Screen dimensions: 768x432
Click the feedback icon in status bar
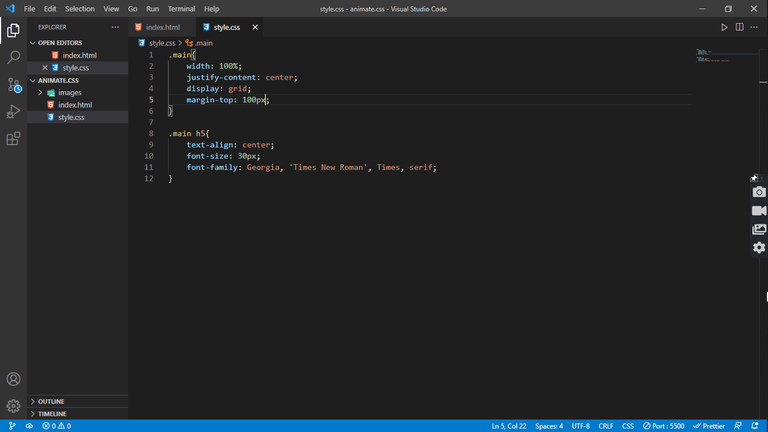point(738,426)
